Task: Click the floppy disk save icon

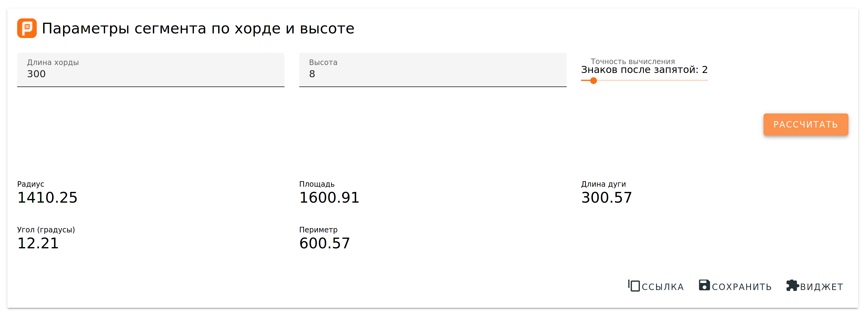Action: coord(704,285)
